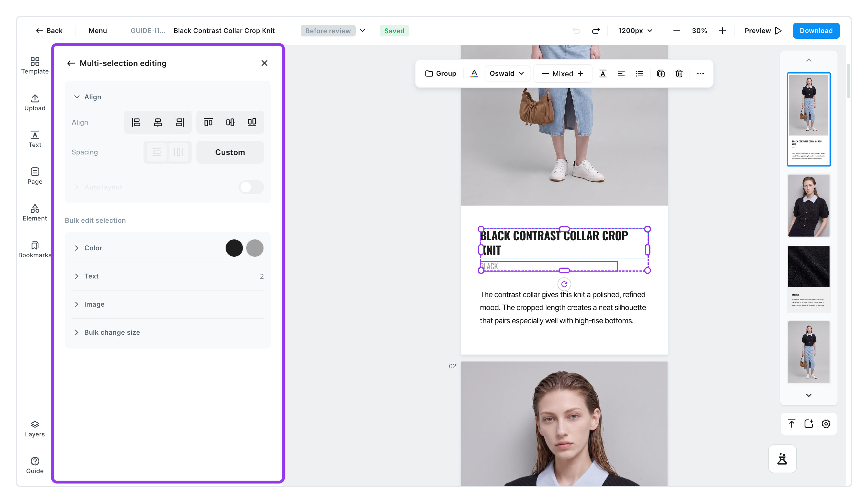
Task: Open the Template sidebar tab
Action: pos(35,66)
